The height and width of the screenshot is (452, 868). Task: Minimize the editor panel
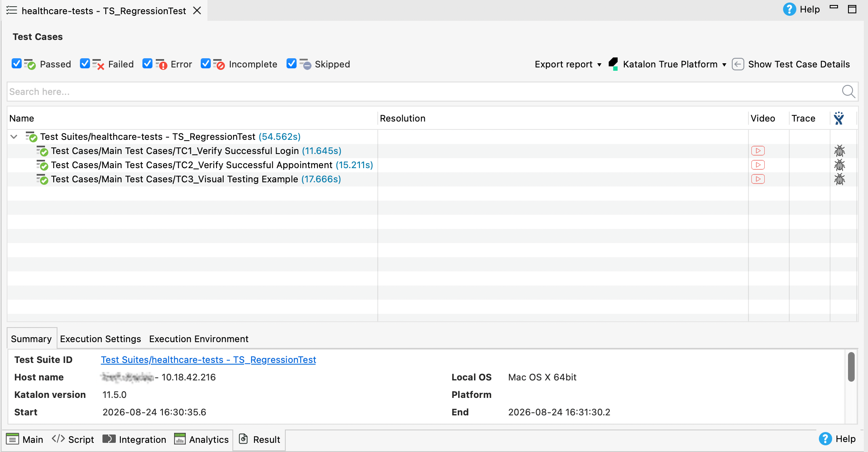pos(834,7)
